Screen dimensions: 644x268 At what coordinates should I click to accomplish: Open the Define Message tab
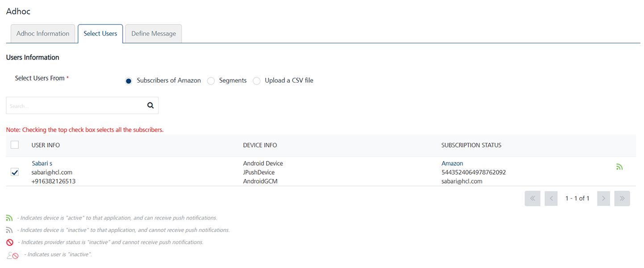tap(154, 33)
